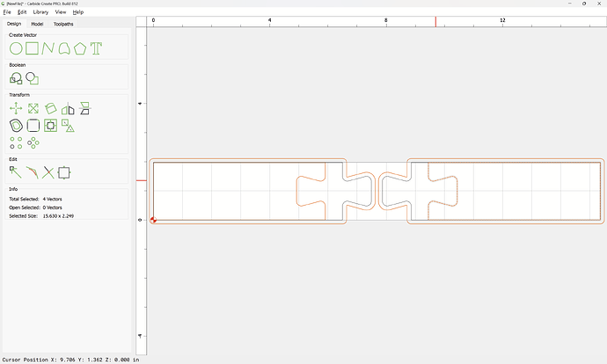607x364 pixels.
Task: Open the Linear Array tool
Action: pos(16,142)
